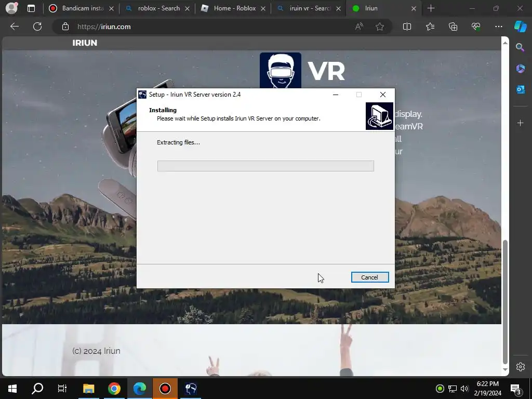This screenshot has height=399, width=532.
Task: Switch to Microsoft Edge on taskbar
Action: (x=139, y=389)
